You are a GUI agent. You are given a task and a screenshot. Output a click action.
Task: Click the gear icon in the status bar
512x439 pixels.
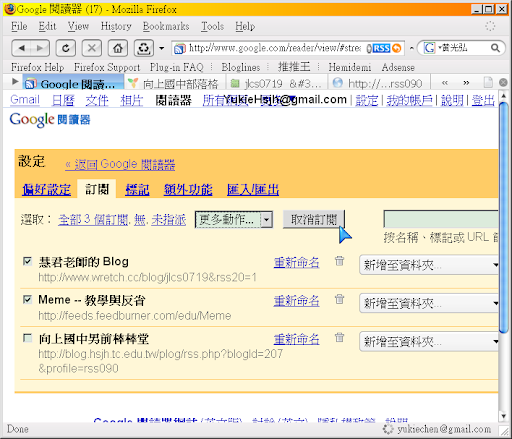[388, 429]
